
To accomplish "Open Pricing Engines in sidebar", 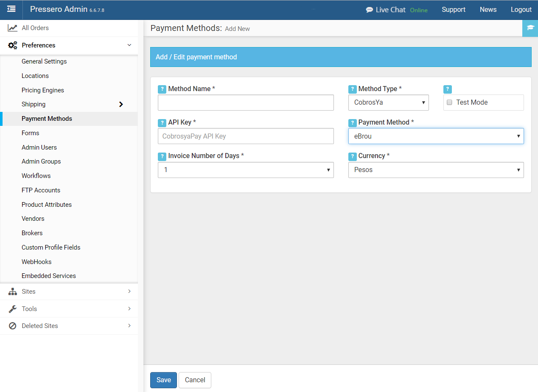I will (43, 90).
